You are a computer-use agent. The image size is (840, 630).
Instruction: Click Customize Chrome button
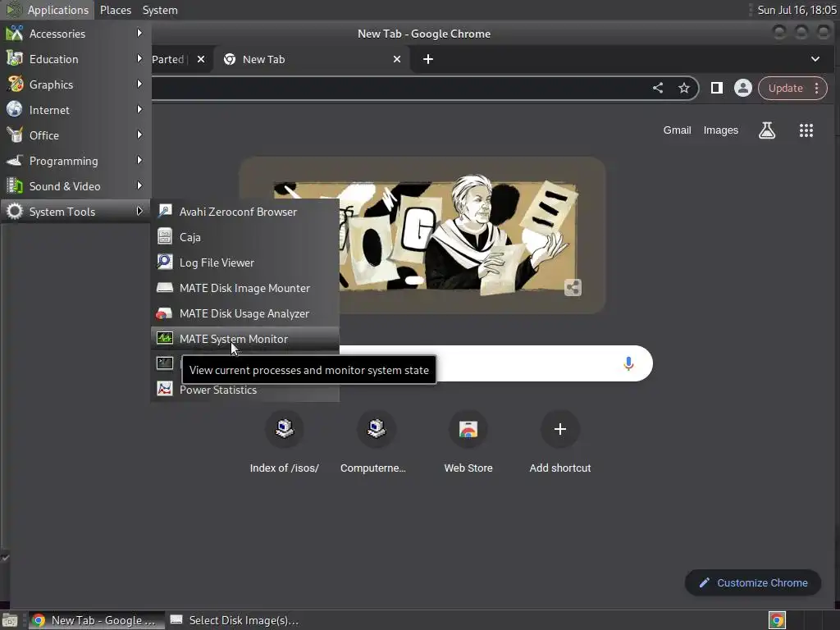[753, 583]
